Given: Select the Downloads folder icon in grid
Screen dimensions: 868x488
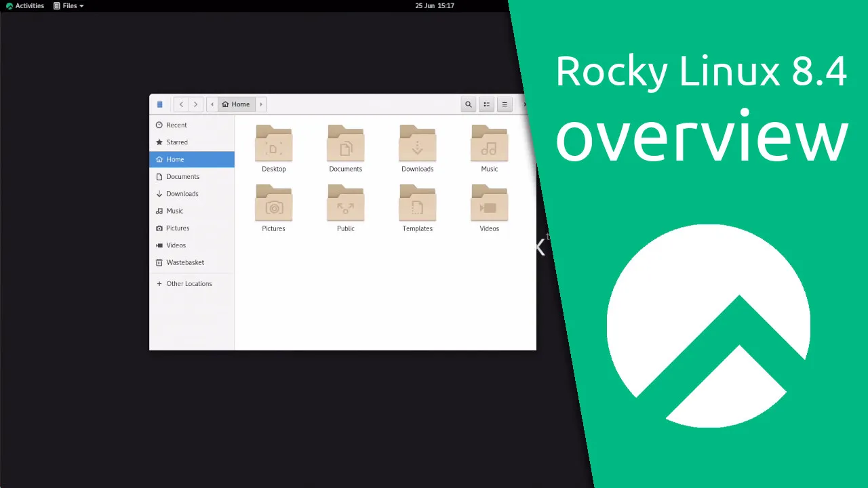Looking at the screenshot, I should point(418,143).
